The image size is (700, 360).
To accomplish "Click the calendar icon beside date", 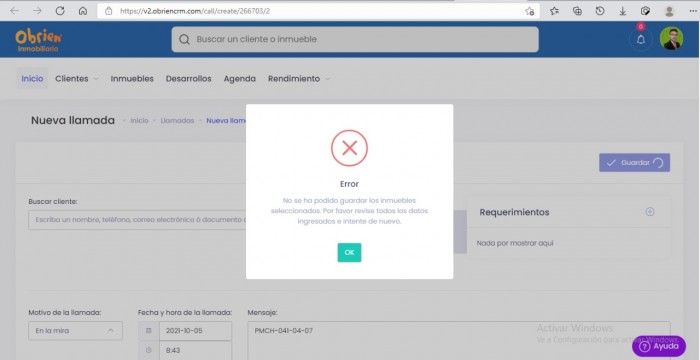I will pos(149,331).
